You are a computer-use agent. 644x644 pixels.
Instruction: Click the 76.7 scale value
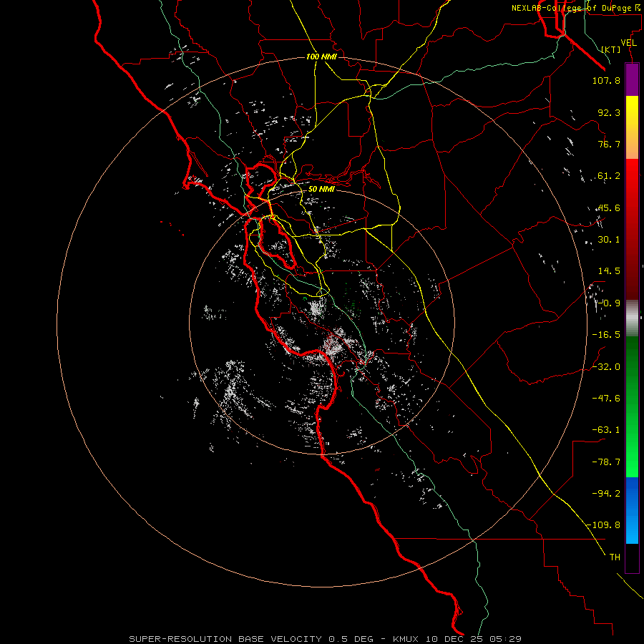609,144
